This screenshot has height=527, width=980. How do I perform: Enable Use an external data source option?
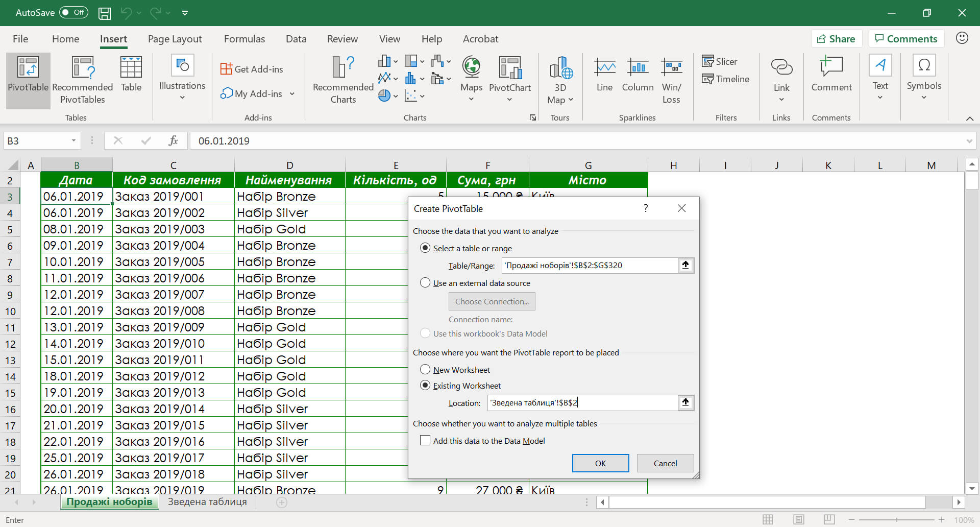(425, 282)
